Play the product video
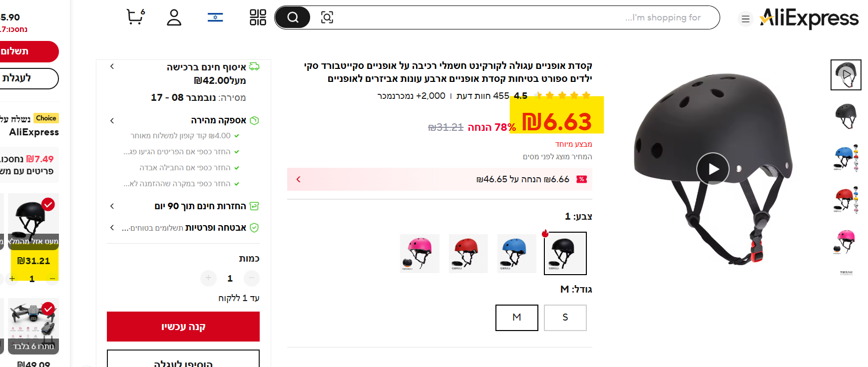 [713, 169]
